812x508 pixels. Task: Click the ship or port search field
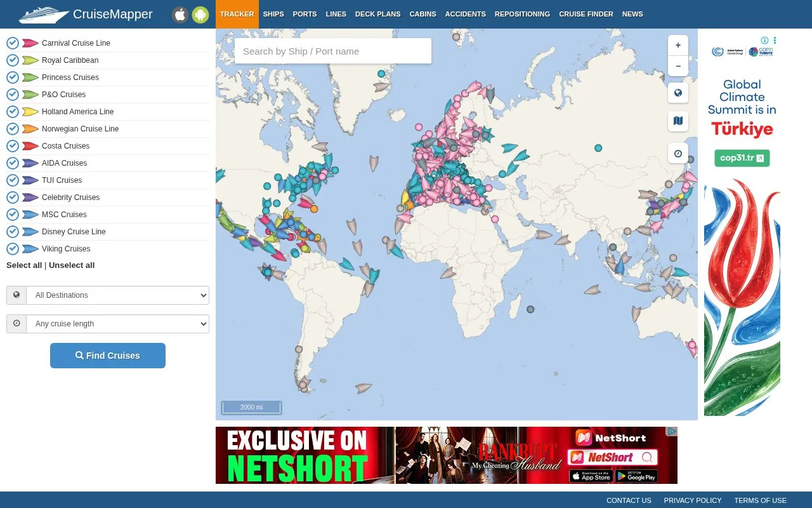click(333, 51)
